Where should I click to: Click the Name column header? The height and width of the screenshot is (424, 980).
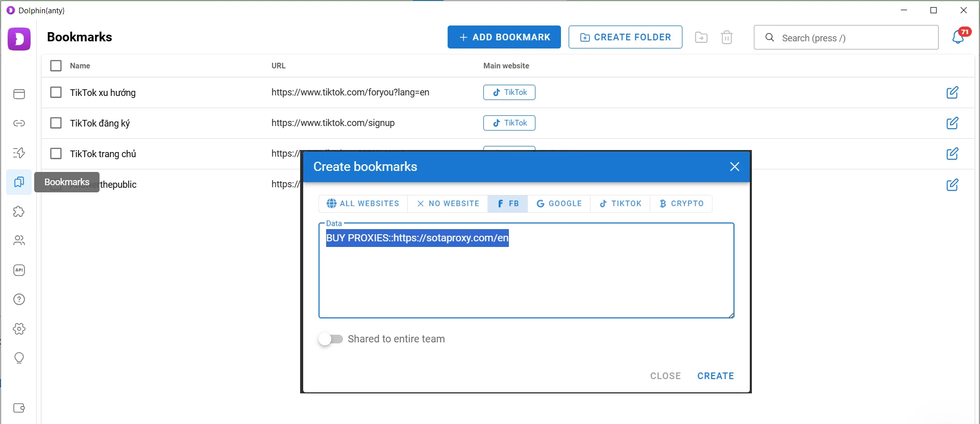(x=80, y=66)
